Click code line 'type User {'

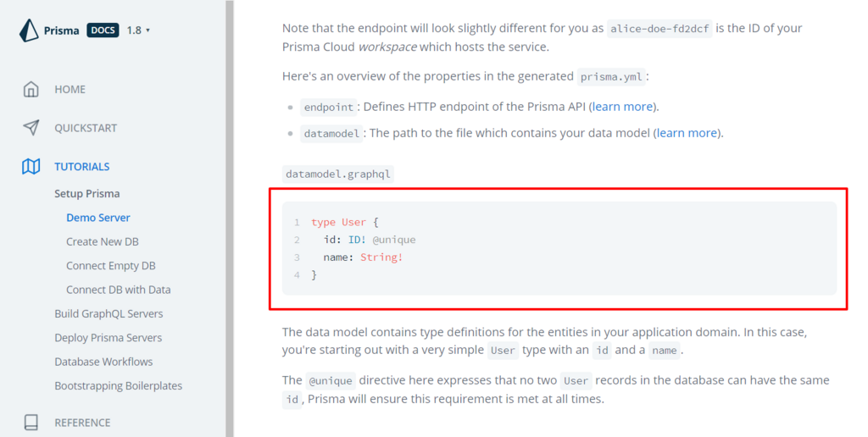pyautogui.click(x=345, y=223)
